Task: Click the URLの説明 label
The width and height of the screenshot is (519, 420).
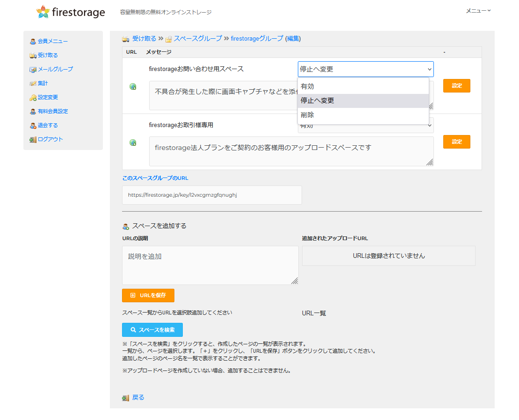Action: click(135, 238)
